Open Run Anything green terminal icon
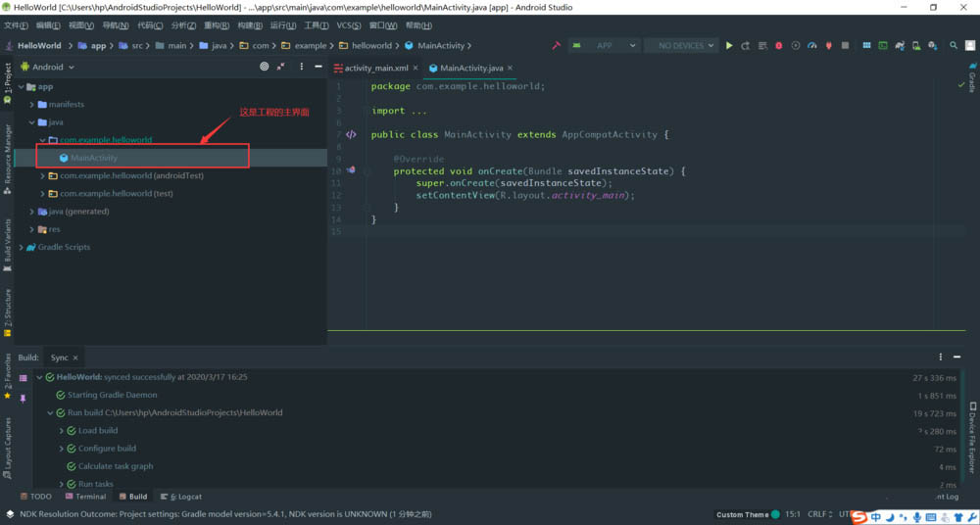The height and width of the screenshot is (525, 980). pyautogui.click(x=883, y=46)
